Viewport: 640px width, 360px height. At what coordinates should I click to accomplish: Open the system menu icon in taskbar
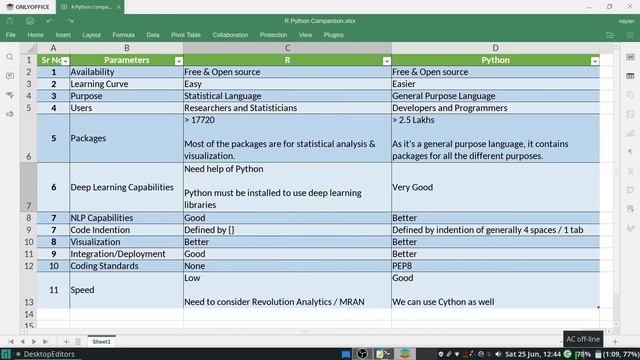point(6,354)
